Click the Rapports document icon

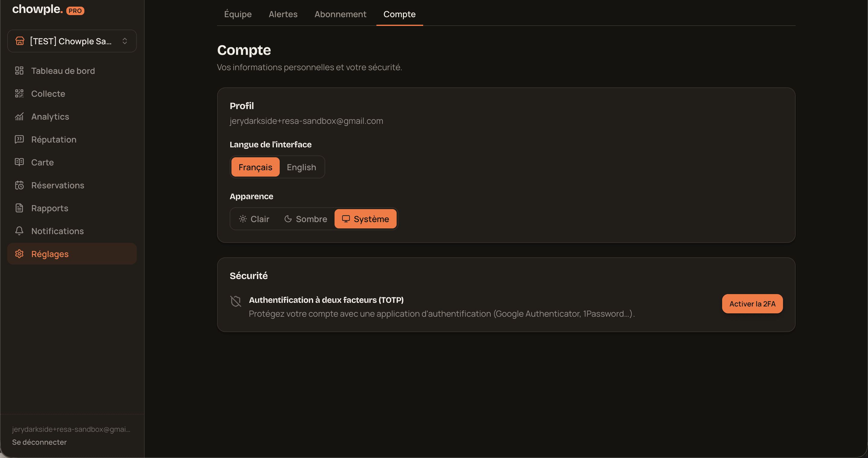tap(19, 208)
